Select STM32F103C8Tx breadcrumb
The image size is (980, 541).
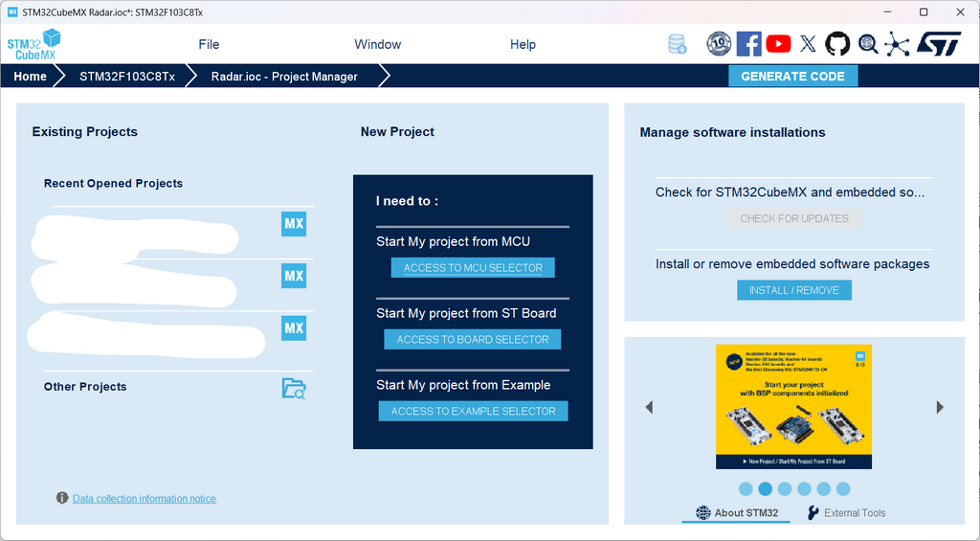click(x=127, y=77)
